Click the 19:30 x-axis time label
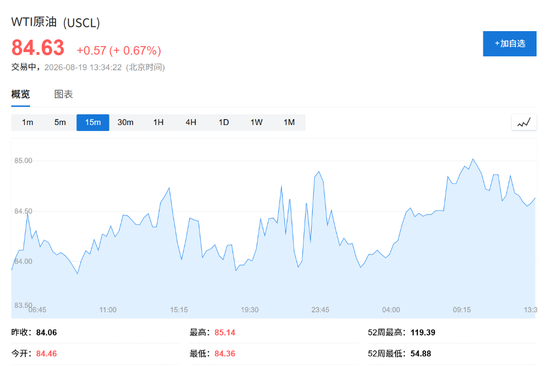550x366 pixels. tap(250, 310)
